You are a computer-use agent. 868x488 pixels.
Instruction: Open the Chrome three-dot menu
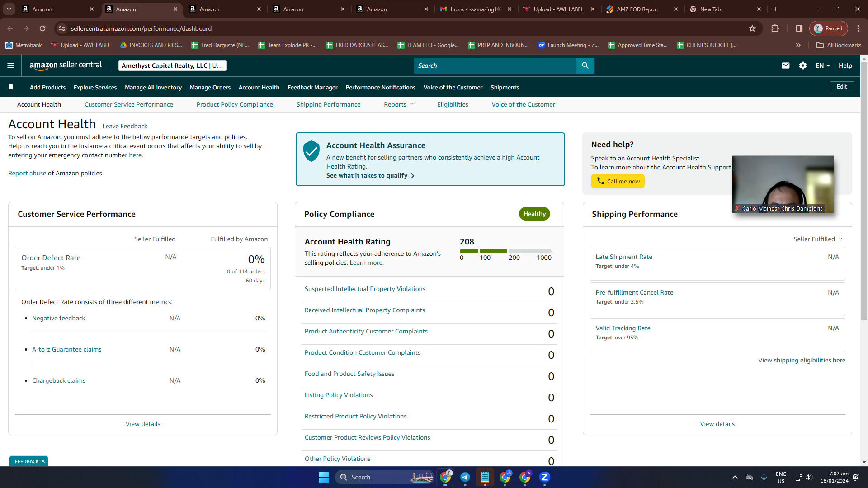[x=858, y=28]
